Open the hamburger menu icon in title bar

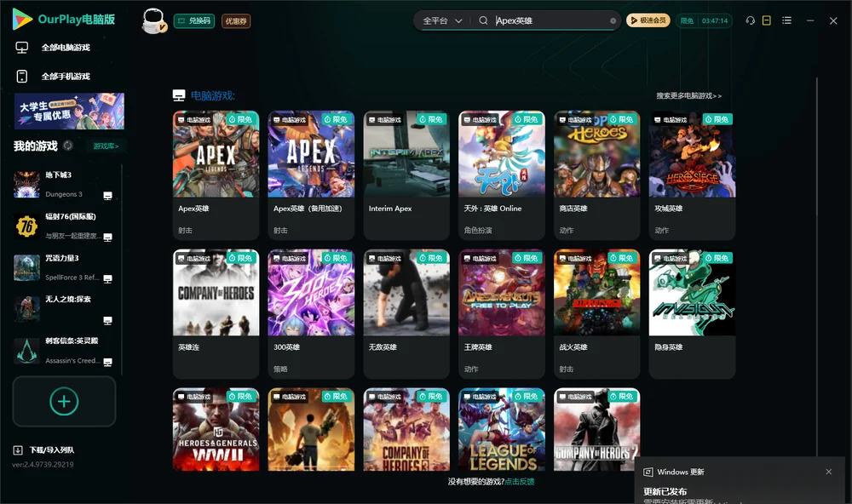click(x=786, y=20)
